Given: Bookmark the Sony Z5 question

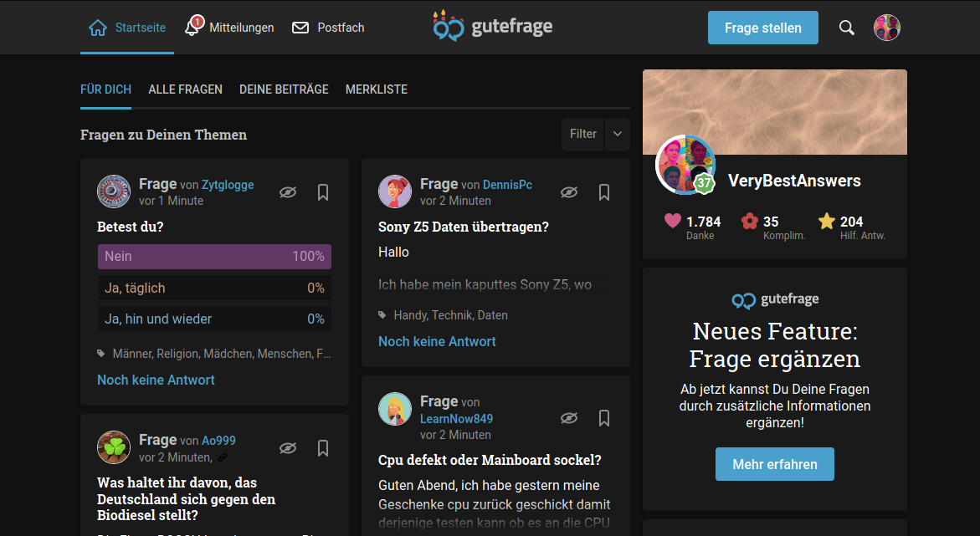Looking at the screenshot, I should [x=603, y=191].
